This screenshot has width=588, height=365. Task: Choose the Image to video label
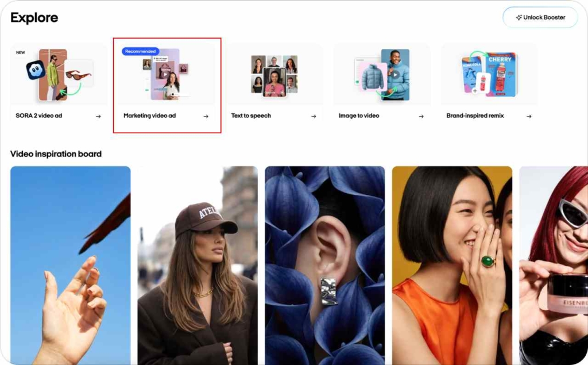click(x=359, y=116)
